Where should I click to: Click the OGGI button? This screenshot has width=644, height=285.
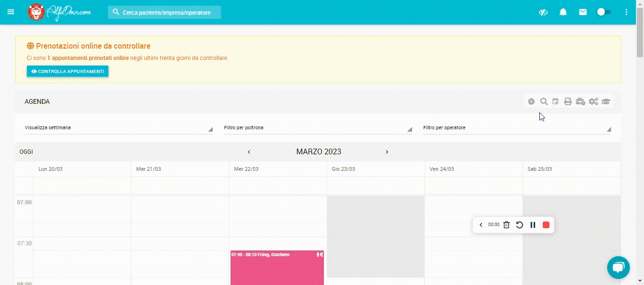[26, 152]
